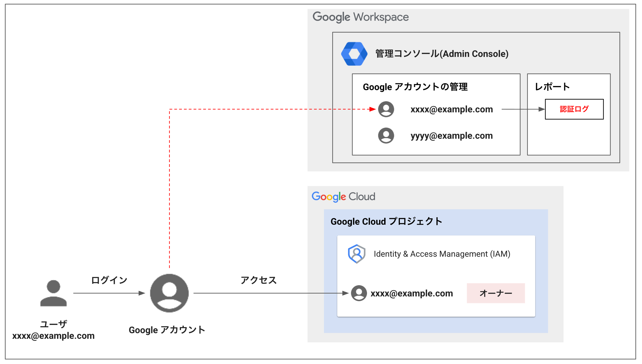
Task: Click the large Google アカウント avatar icon
Action: pos(169,293)
